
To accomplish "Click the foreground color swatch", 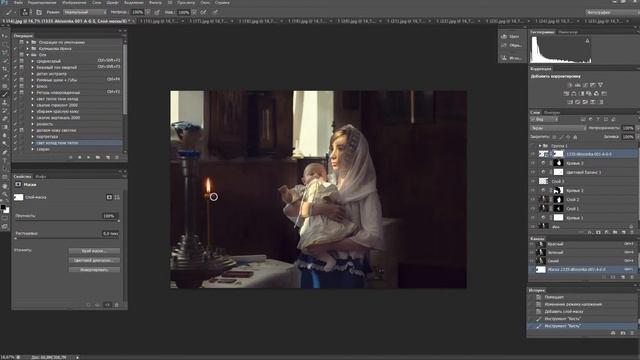I will click(3, 208).
